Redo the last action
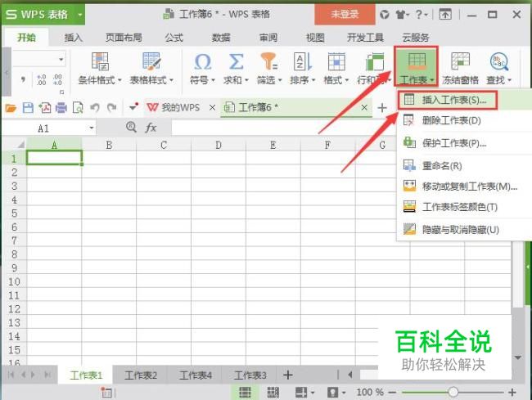Image resolution: width=532 pixels, height=400 pixels. coord(111,108)
